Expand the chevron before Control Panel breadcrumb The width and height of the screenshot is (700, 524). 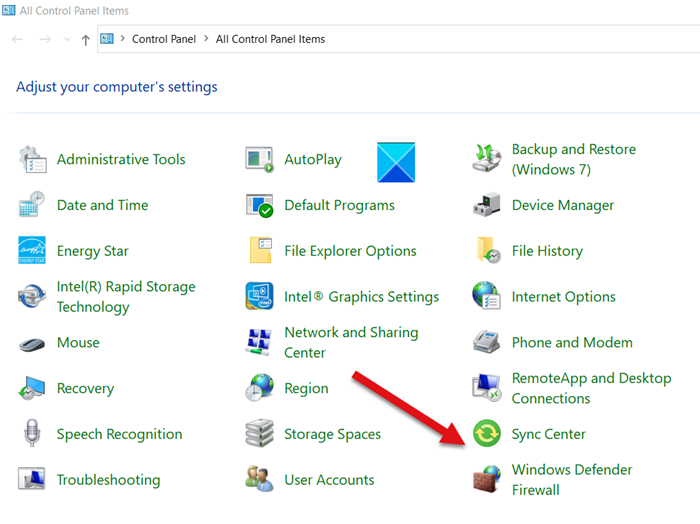[122, 38]
